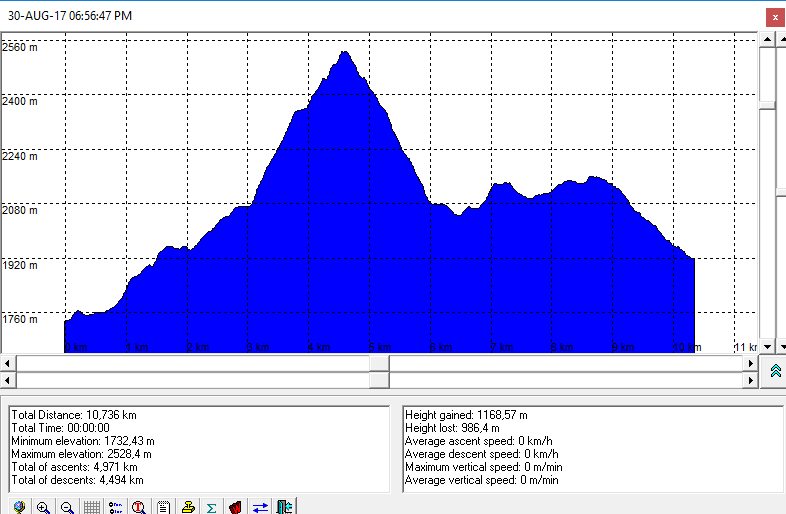Screen dimensions: 786x514
Task: Open the list options icon
Action: tap(115, 507)
